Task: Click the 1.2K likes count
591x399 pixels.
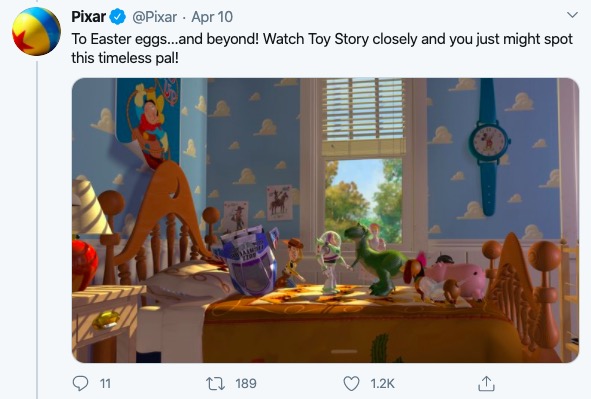Action: tap(382, 384)
